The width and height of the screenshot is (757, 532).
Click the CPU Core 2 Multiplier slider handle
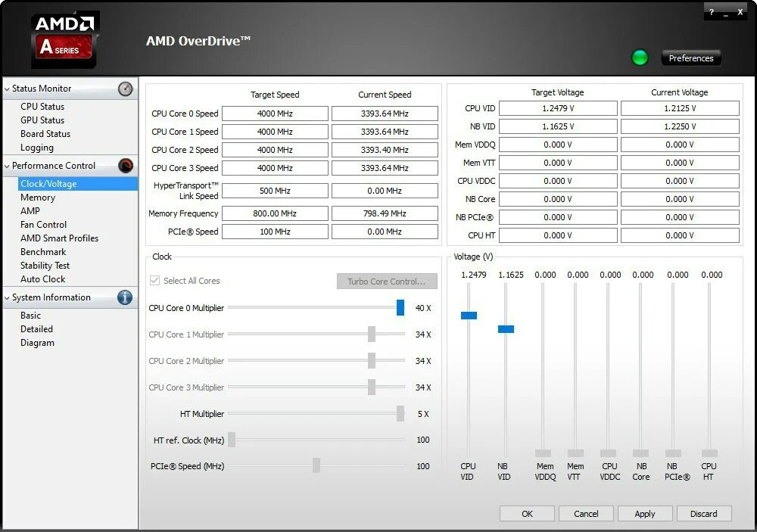coord(371,361)
